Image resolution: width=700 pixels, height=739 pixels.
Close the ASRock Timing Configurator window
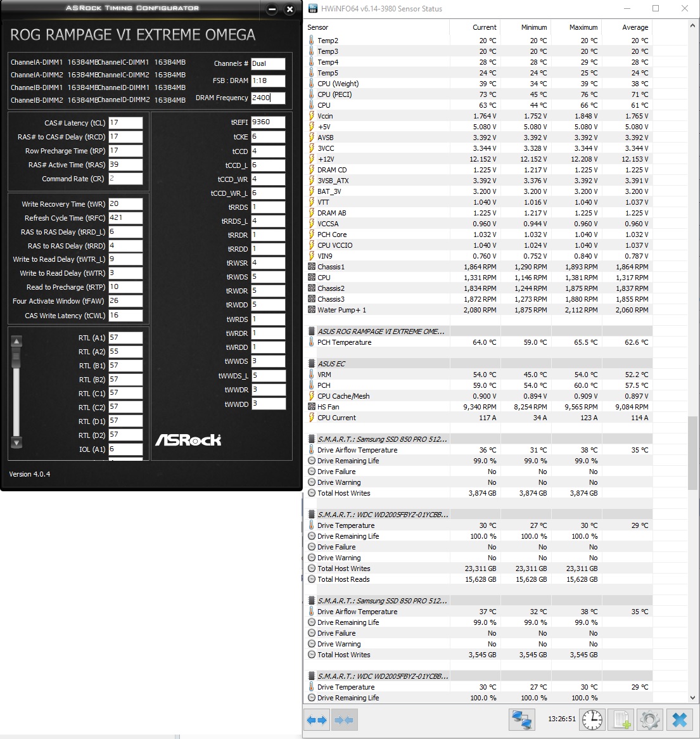coord(290,10)
